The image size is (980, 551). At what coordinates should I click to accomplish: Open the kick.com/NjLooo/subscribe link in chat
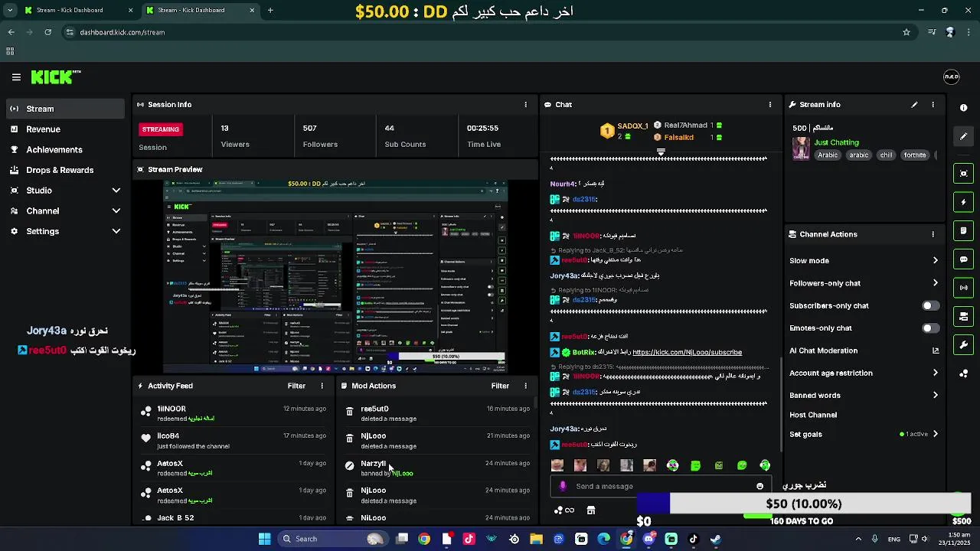pos(687,352)
